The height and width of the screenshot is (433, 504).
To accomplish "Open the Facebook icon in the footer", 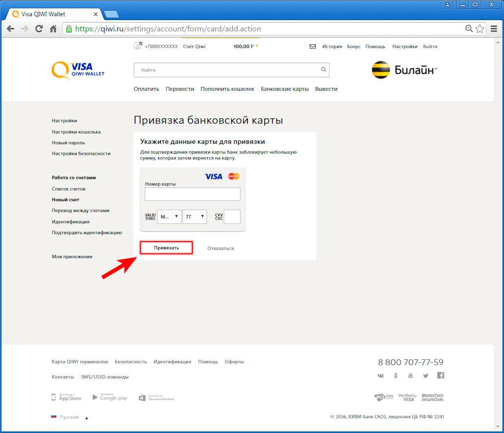I will [x=440, y=376].
